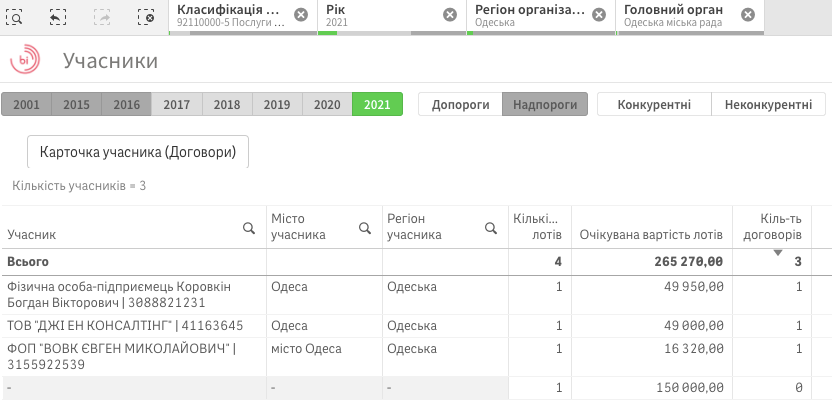Image resolution: width=832 pixels, height=413 pixels.
Task: Enable the Неконкурентні filter
Action: tap(768, 104)
